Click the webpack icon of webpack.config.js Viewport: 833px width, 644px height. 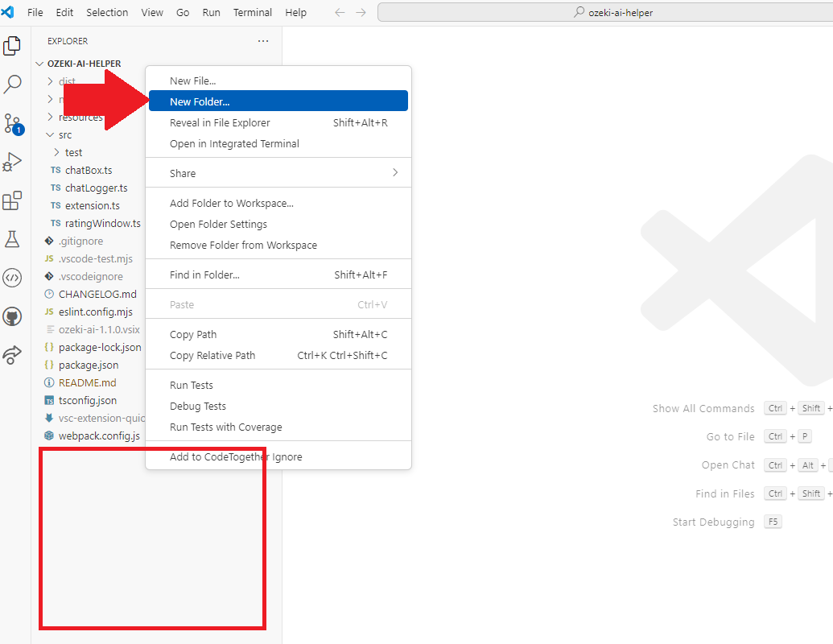point(49,436)
